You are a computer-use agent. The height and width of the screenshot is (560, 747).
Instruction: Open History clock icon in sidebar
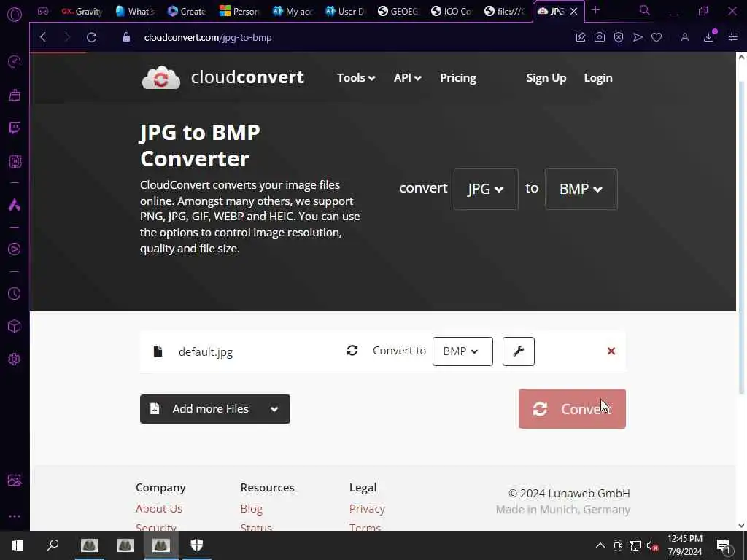tap(15, 293)
